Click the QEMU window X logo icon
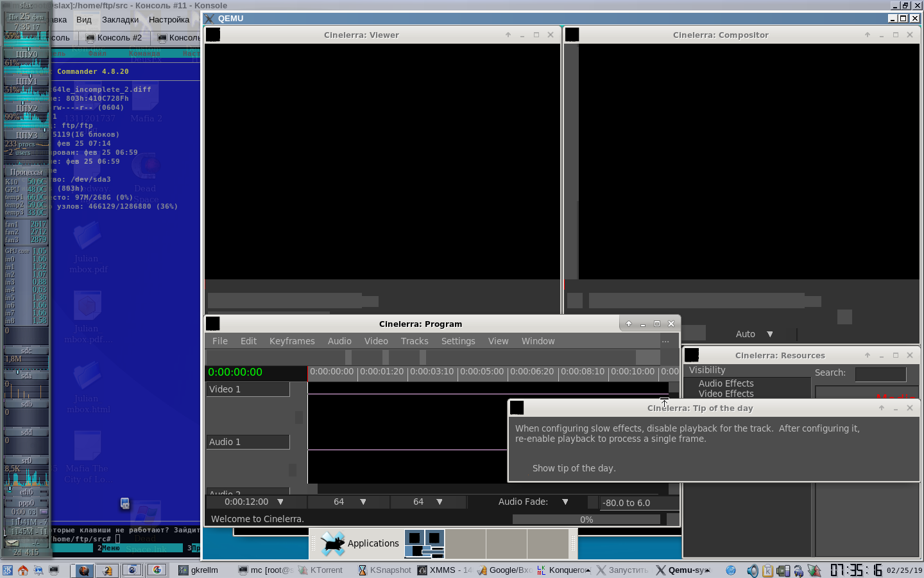The height and width of the screenshot is (578, 924). pyautogui.click(x=210, y=19)
